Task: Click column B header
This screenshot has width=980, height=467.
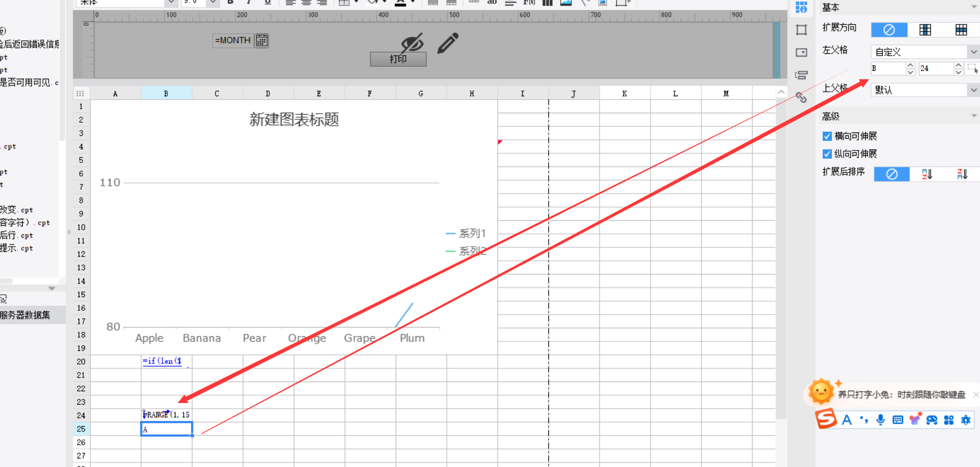Action: click(x=166, y=93)
